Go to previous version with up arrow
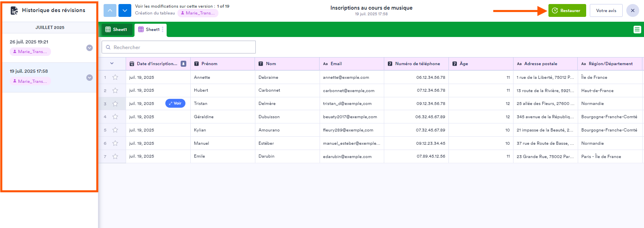The image size is (644, 228). tap(110, 10)
